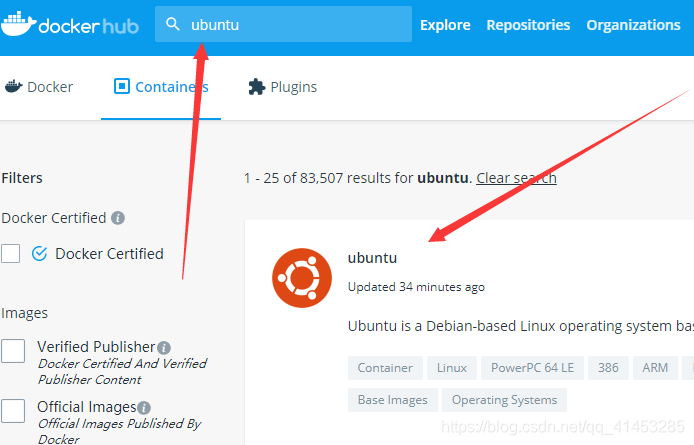Click the 386 architecture tag
The image size is (694, 445).
pyautogui.click(x=608, y=368)
